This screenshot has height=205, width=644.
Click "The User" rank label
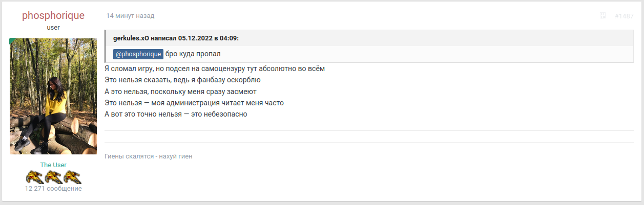click(x=53, y=165)
